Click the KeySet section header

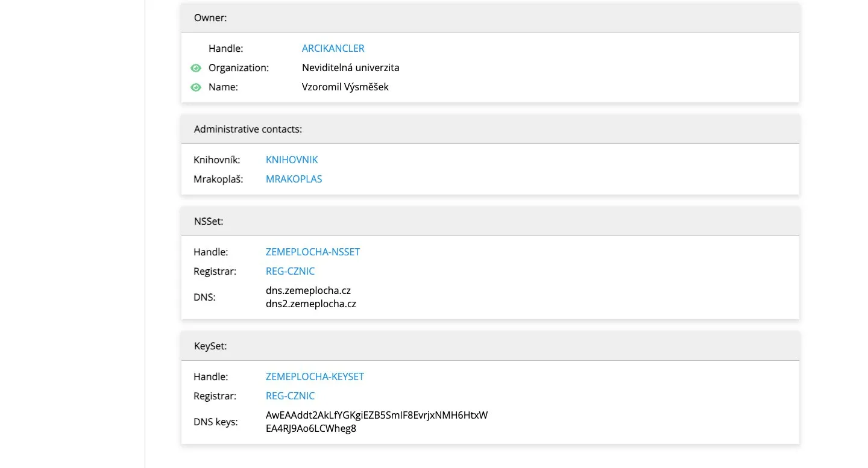[x=490, y=346]
